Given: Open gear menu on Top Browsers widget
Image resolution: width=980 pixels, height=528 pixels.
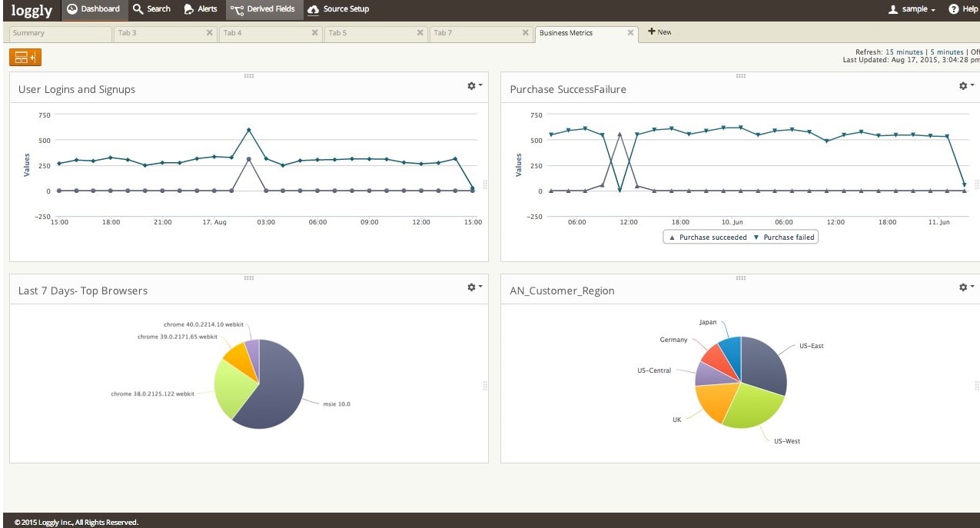Looking at the screenshot, I should pos(473,287).
